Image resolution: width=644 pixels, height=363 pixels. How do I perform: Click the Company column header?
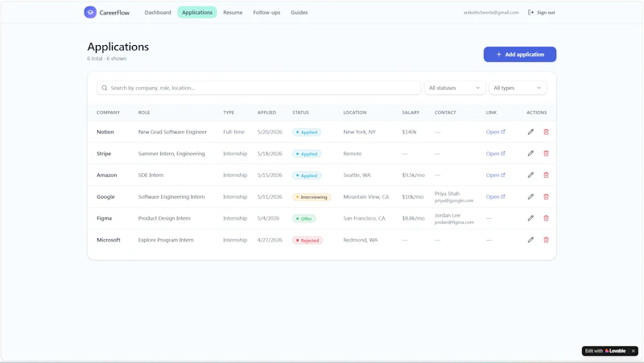coord(108,113)
